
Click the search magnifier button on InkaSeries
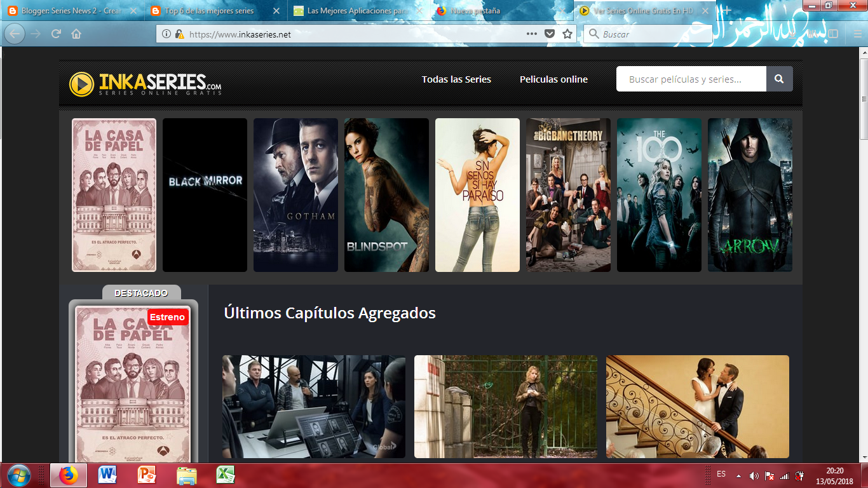(779, 79)
